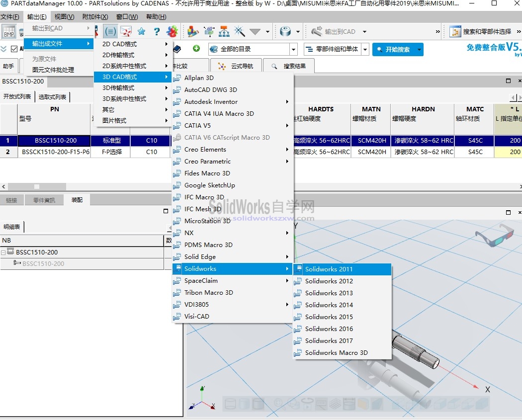Click the 搜索和零部件选择 icon top right
Image resolution: width=522 pixels, height=420 pixels.
coord(455,31)
